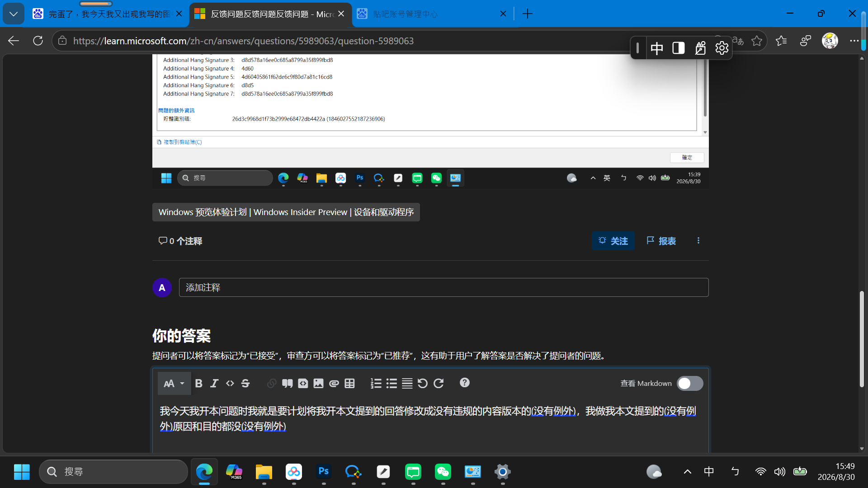Insert a table into the answer
868x488 pixels.
tap(349, 383)
